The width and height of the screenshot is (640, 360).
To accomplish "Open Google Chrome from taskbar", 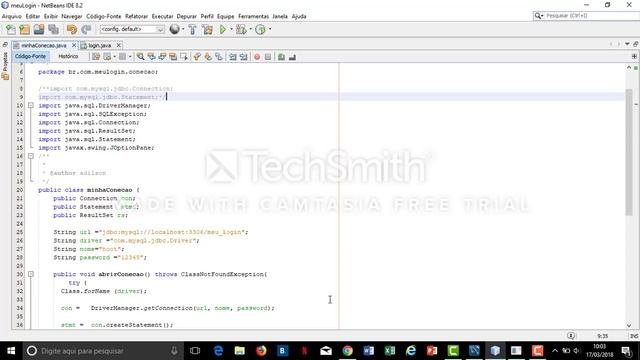I will (348, 351).
